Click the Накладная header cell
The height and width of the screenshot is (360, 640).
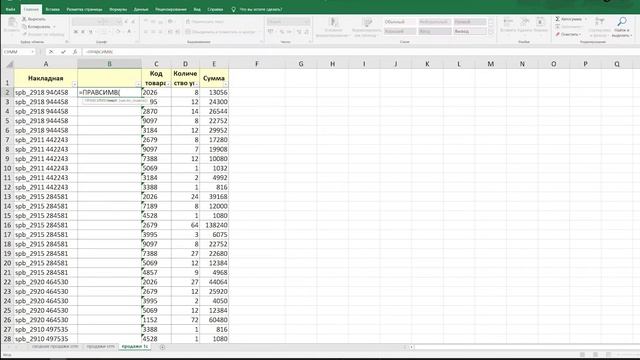point(46,78)
